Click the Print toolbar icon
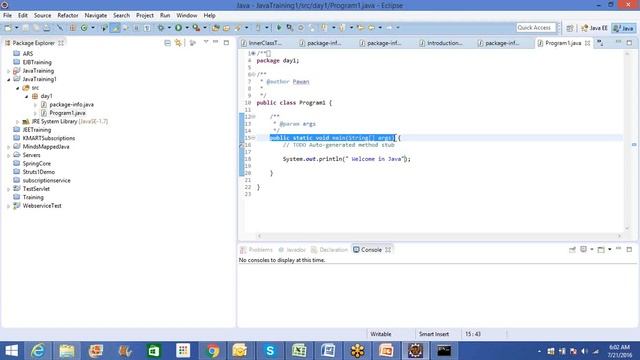The width and height of the screenshot is (640, 360). 47,28
